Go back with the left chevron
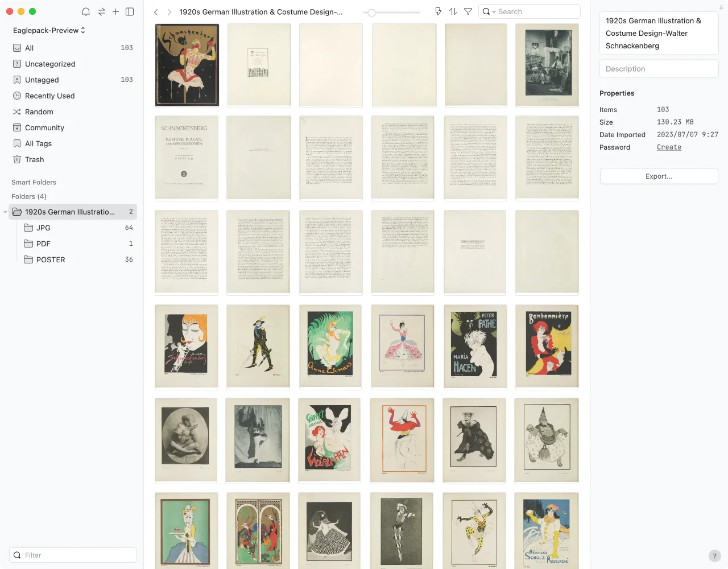The image size is (728, 569). pos(156,12)
